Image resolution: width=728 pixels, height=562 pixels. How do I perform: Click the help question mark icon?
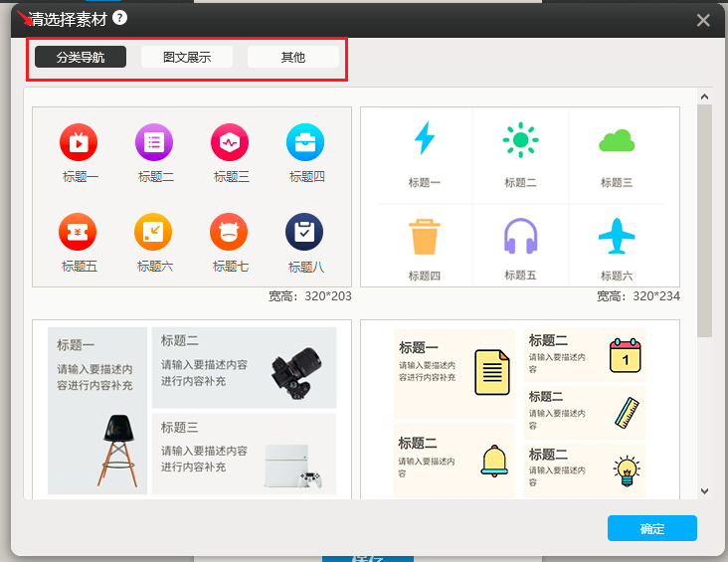click(120, 18)
